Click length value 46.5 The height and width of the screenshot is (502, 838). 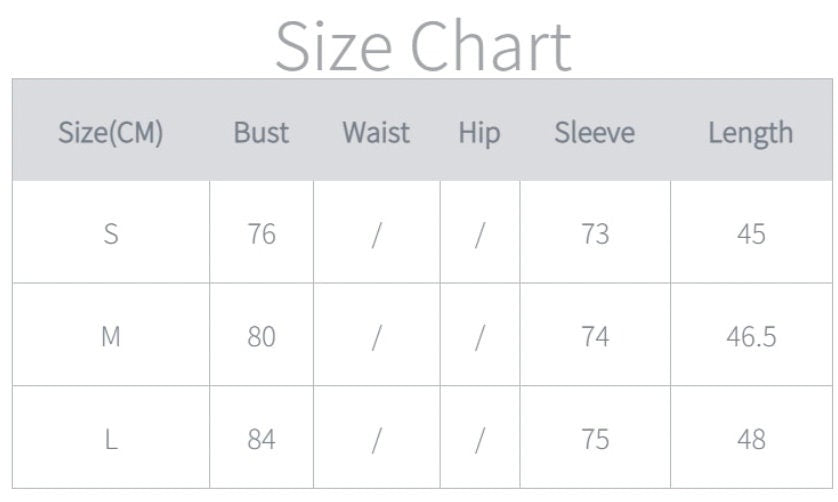[751, 337]
